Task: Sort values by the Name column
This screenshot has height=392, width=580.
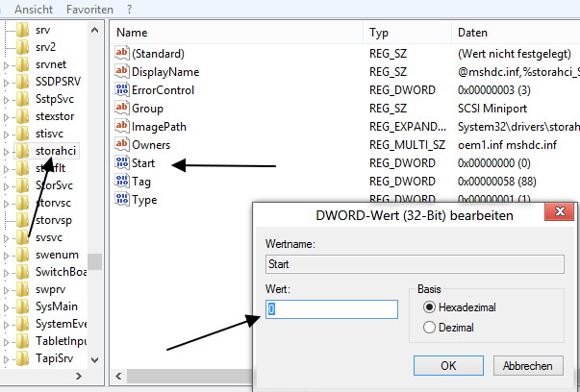Action: pos(237,33)
